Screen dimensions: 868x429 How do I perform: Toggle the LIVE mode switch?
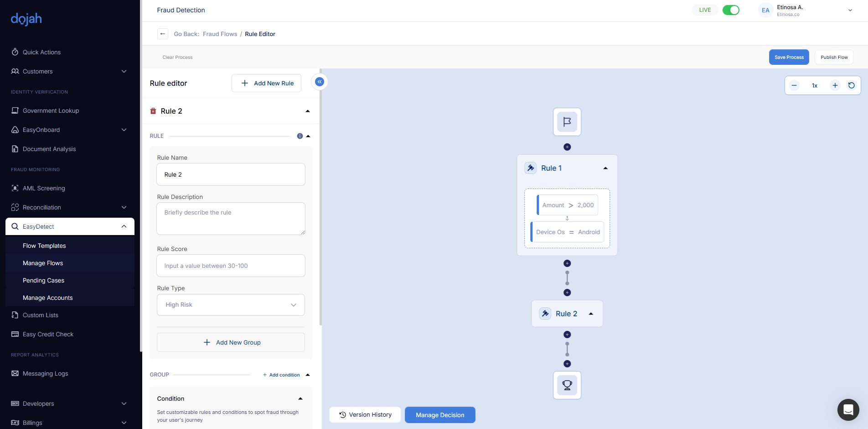pos(731,10)
